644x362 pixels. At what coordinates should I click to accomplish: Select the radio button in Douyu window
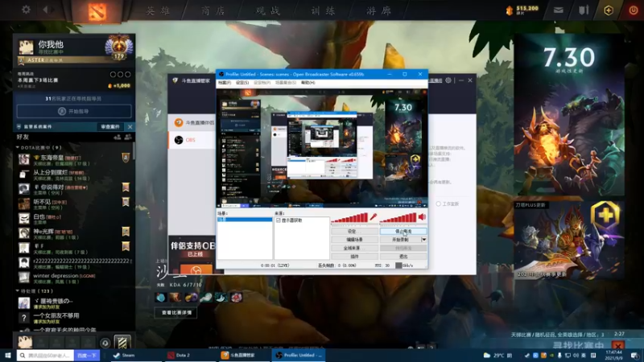click(x=438, y=204)
